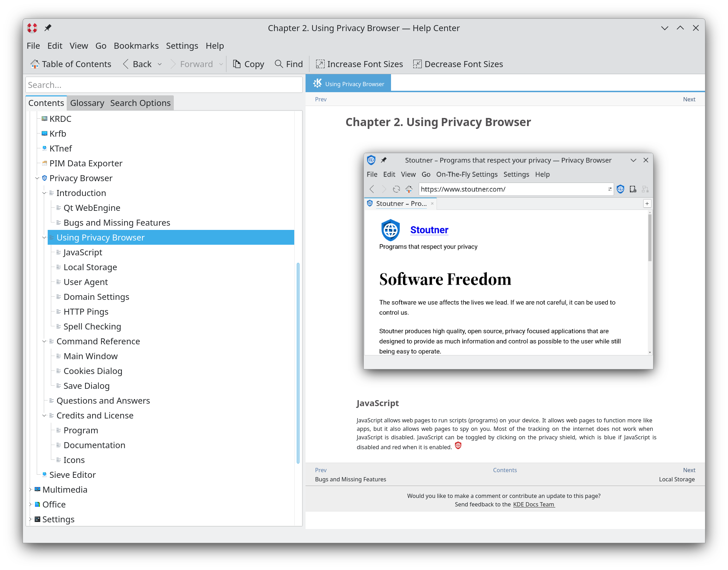Screen dimensions: 728x570
Task: Select Local Storage in the tree
Action: 90,267
